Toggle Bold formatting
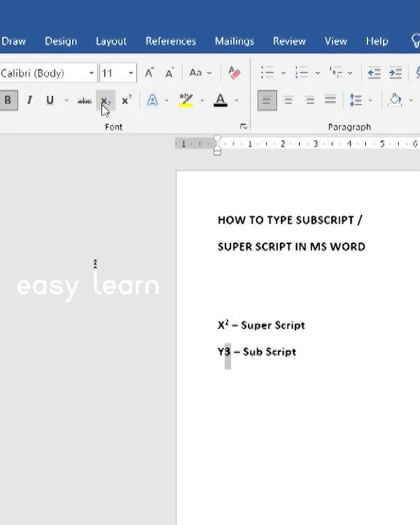 pos(8,100)
